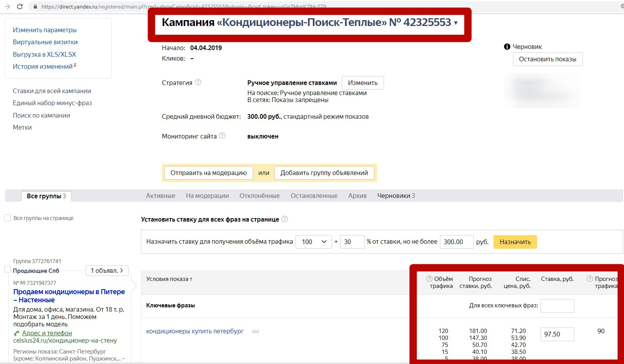Open the Активные tab
The width and height of the screenshot is (624, 364).
click(x=160, y=196)
